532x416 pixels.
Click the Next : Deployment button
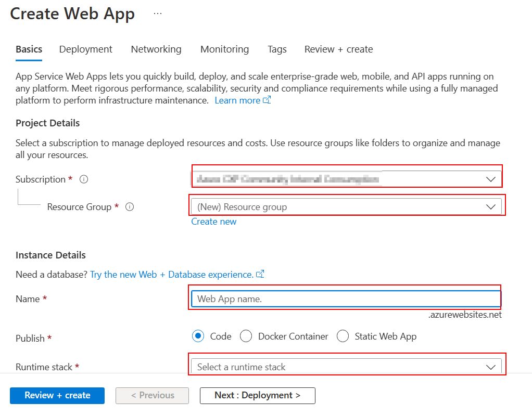click(257, 395)
